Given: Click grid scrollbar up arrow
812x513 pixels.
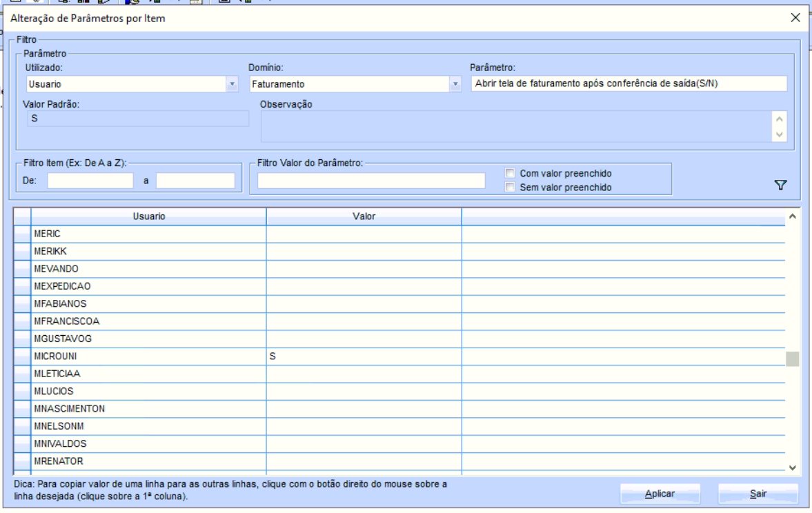Looking at the screenshot, I should pyautogui.click(x=792, y=217).
